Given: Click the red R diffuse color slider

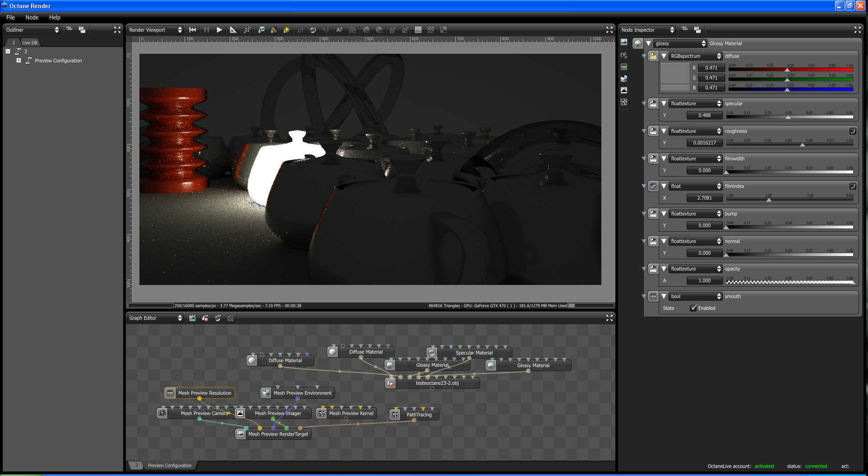Looking at the screenshot, I should [x=790, y=70].
